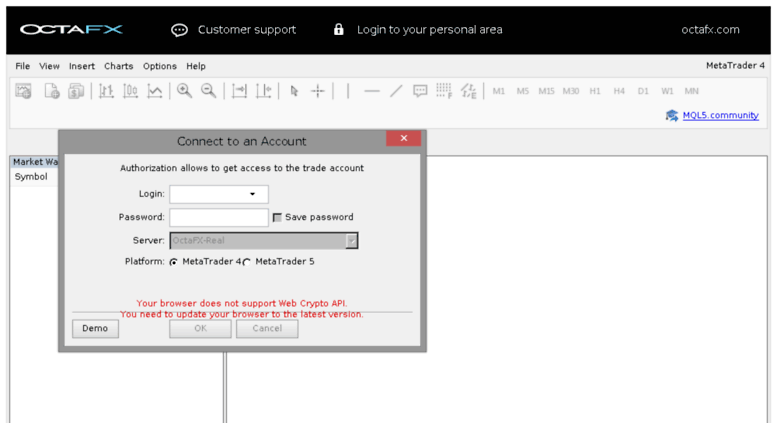
Task: Click the text label comment icon
Action: tap(420, 91)
